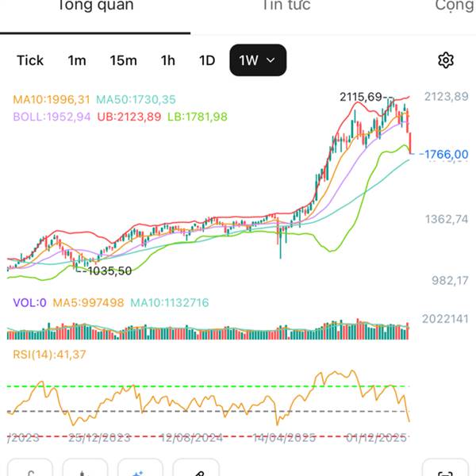Tap the VOL:0 volume label
Screen dimensions: 476x476
click(30, 302)
